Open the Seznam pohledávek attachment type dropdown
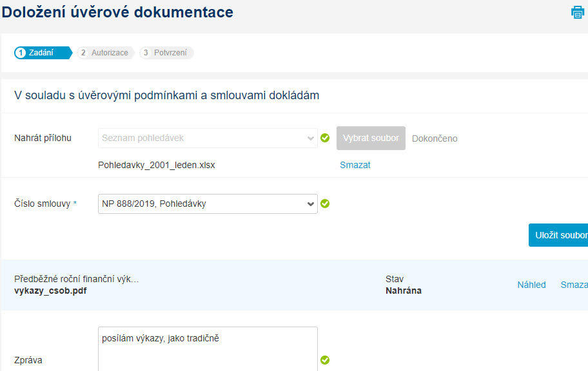 coord(208,138)
